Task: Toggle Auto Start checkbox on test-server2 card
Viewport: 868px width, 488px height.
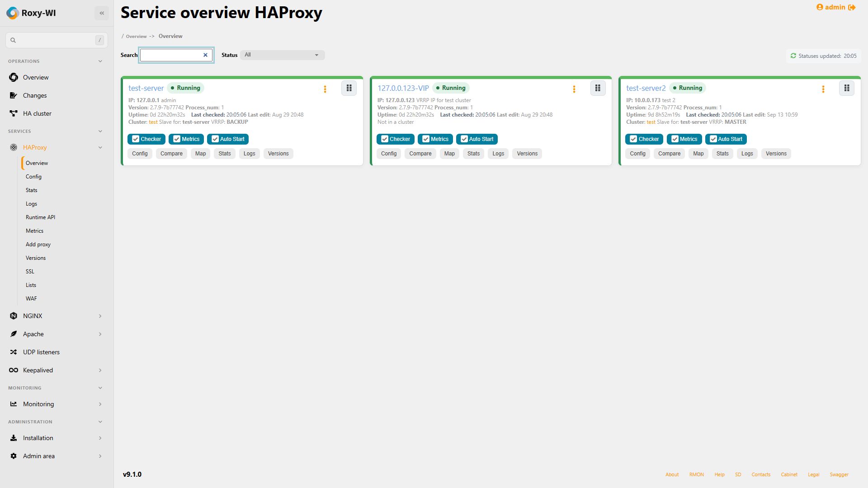Action: coord(713,139)
